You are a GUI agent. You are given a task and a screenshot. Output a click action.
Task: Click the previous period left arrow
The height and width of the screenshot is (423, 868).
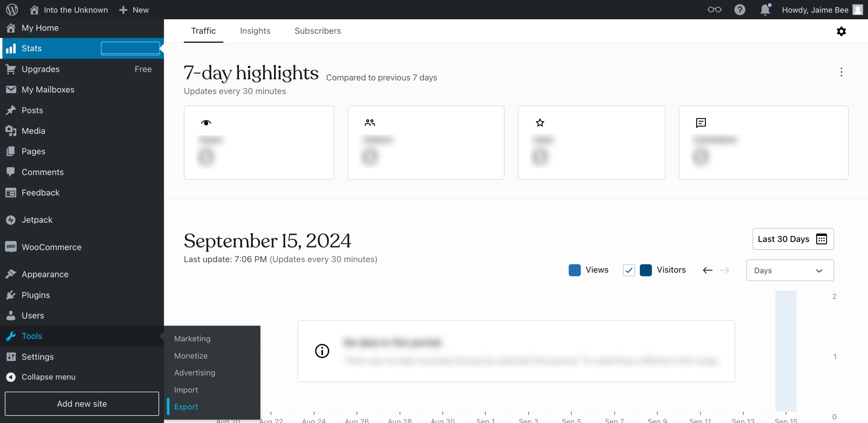pyautogui.click(x=708, y=270)
